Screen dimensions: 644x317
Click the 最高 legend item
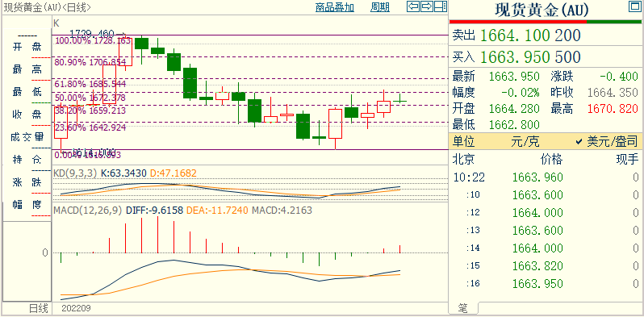click(x=27, y=69)
